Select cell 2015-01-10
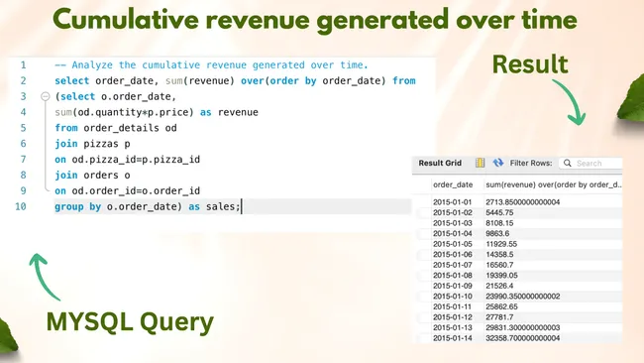Viewport: 644px width, 363px height. pos(452,297)
